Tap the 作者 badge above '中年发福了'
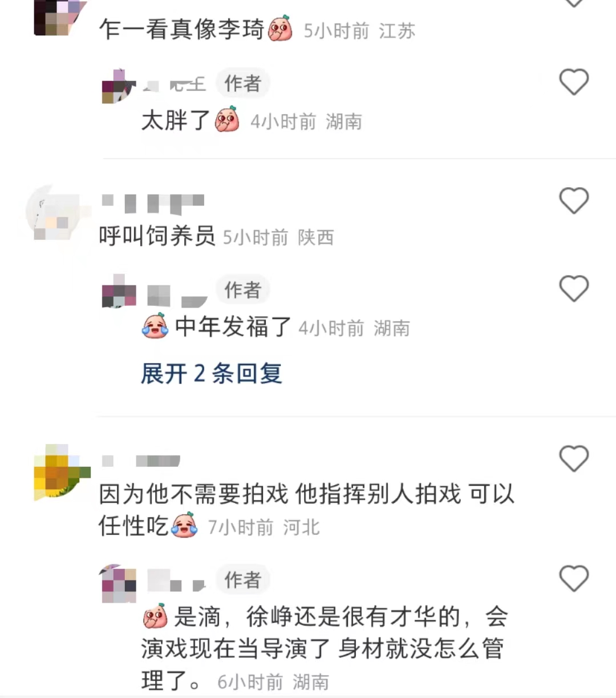 point(242,290)
